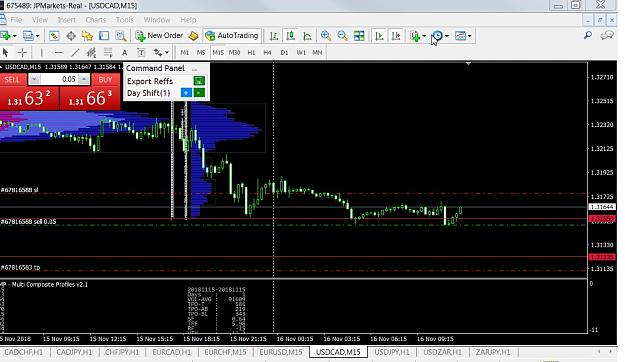Open the Insert menu
625x362 pixels.
pos(66,20)
